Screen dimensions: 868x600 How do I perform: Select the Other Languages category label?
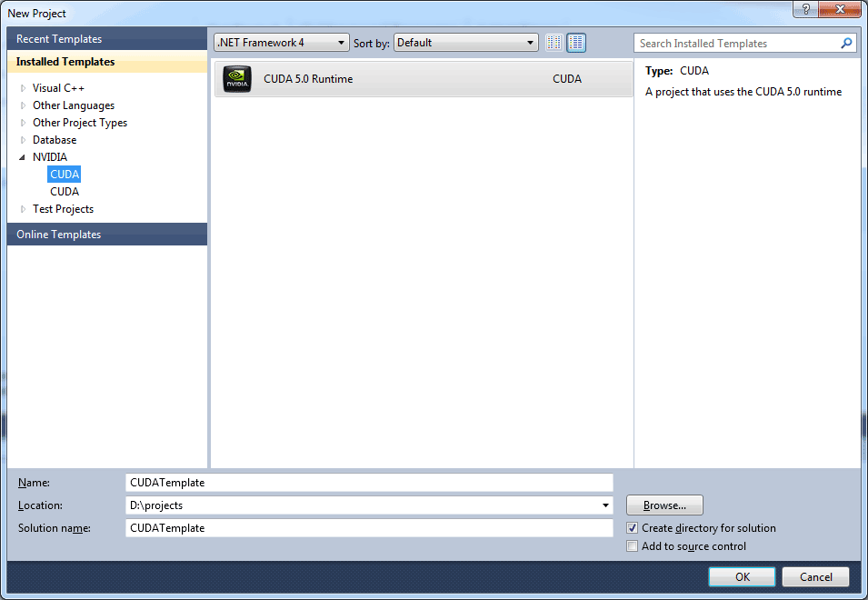coord(74,105)
